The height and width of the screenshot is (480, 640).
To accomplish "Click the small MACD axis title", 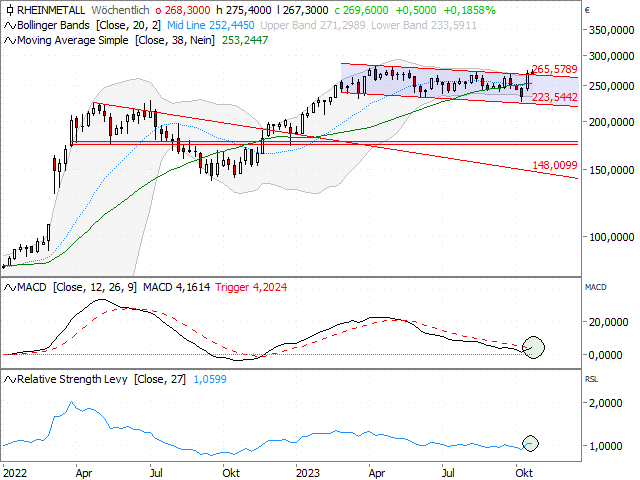I will point(596,287).
